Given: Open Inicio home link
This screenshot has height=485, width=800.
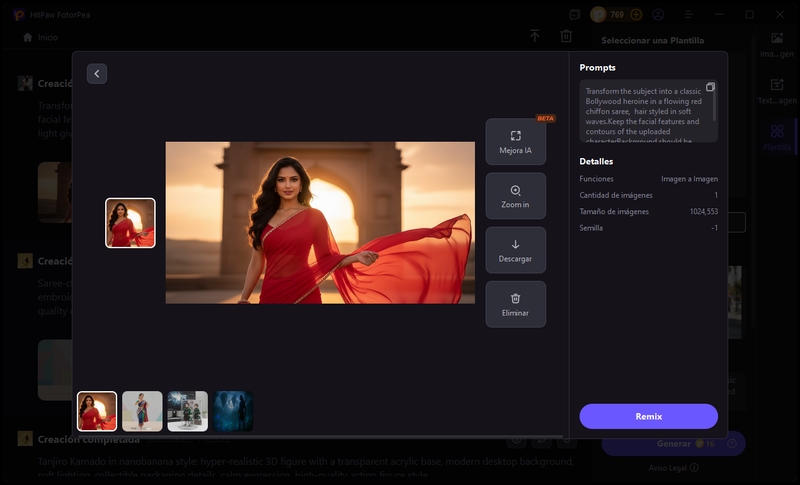Looking at the screenshot, I should 41,37.
